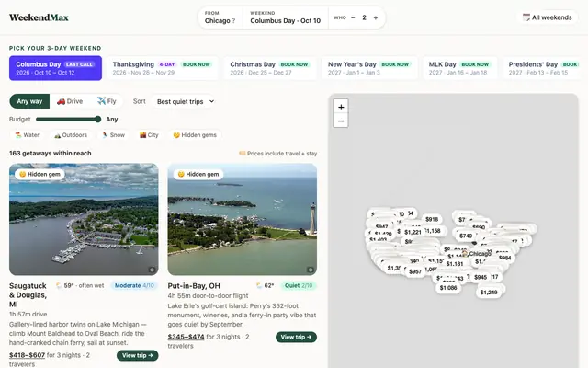Image resolution: width=588 pixels, height=368 pixels.
Task: Select the $1,158 map price marker
Action: (x=435, y=231)
